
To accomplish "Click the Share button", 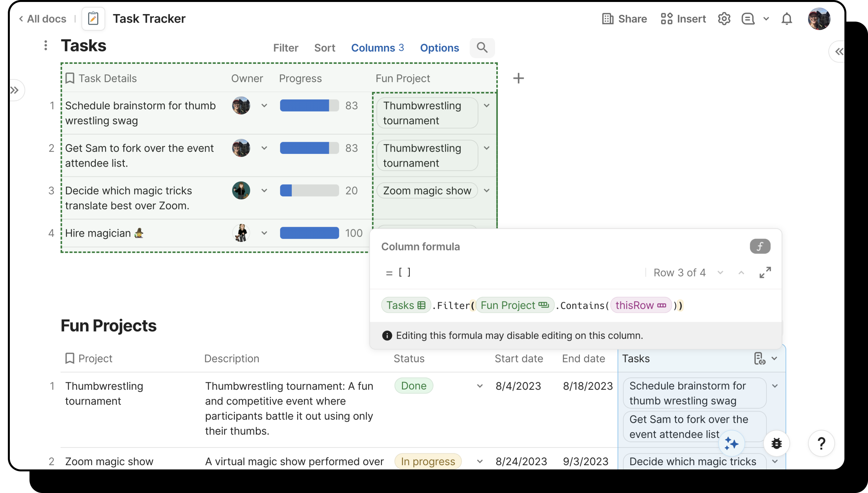I will tap(624, 19).
